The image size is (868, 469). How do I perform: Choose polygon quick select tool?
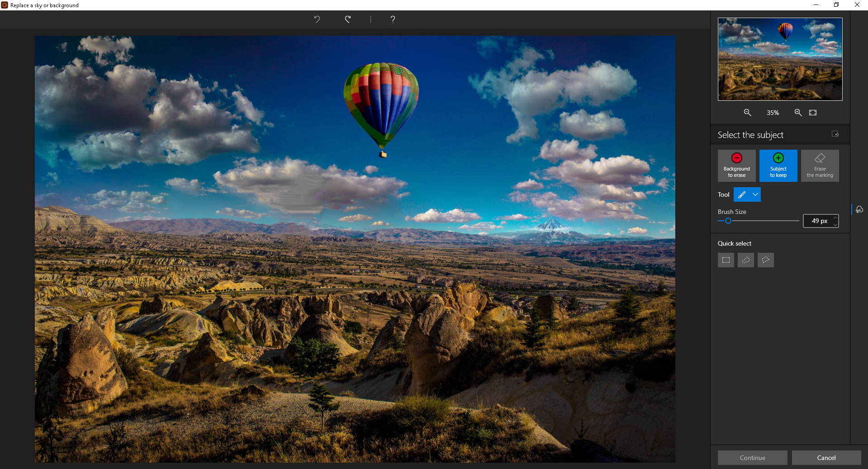pyautogui.click(x=766, y=260)
